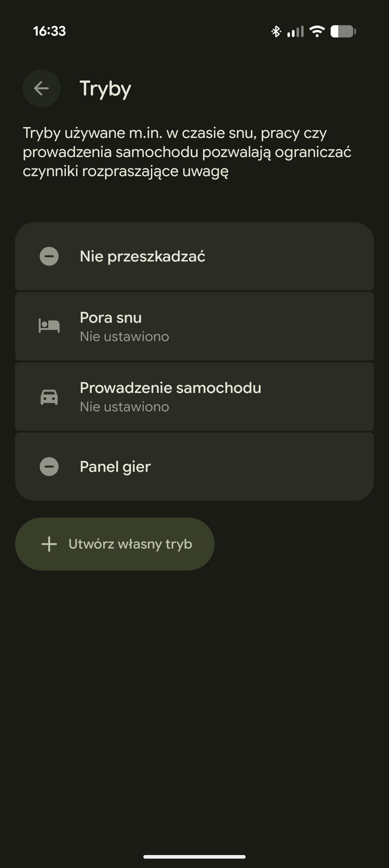Image resolution: width=389 pixels, height=868 pixels.
Task: Tap the minus icon beside Panel gier
Action: tap(49, 467)
